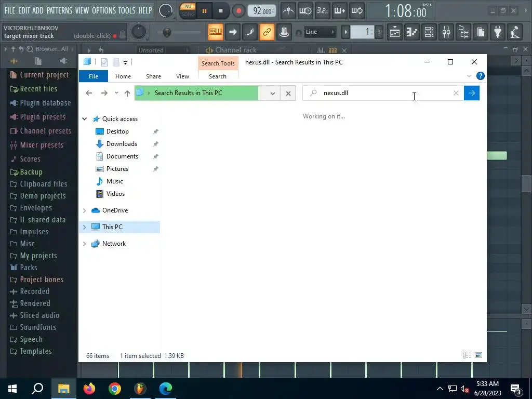Screen dimensions: 532x399
Task: Open the FL Studio plugin picker plug icon
Action: point(498,32)
